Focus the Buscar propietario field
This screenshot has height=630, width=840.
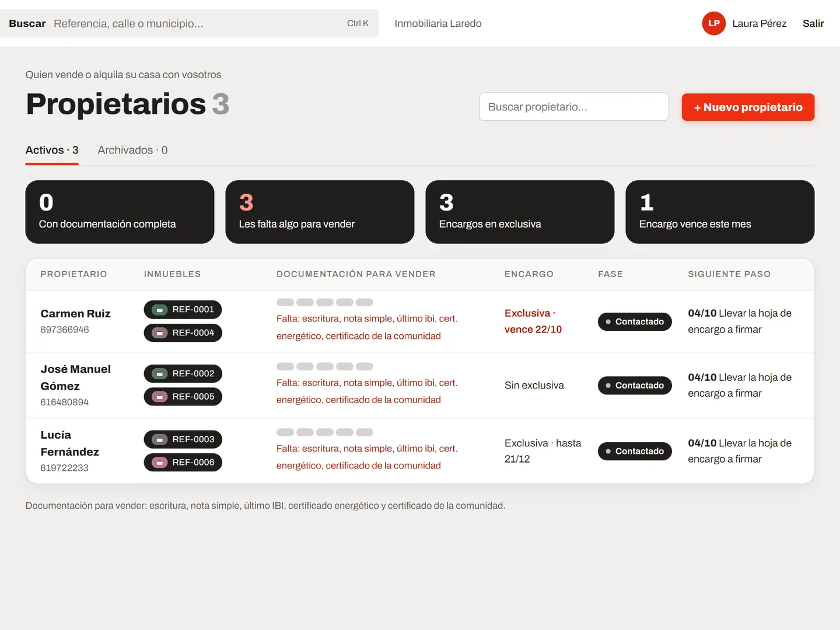574,107
